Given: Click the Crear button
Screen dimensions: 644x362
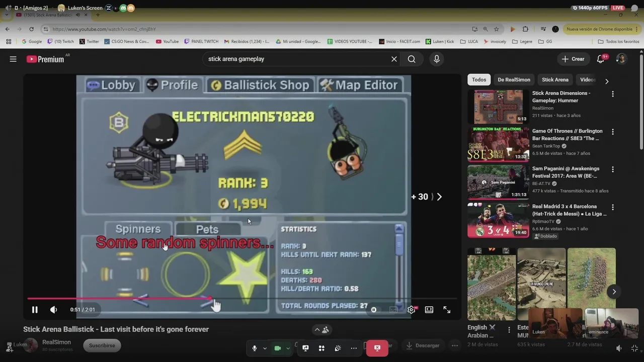Looking at the screenshot, I should 573,59.
